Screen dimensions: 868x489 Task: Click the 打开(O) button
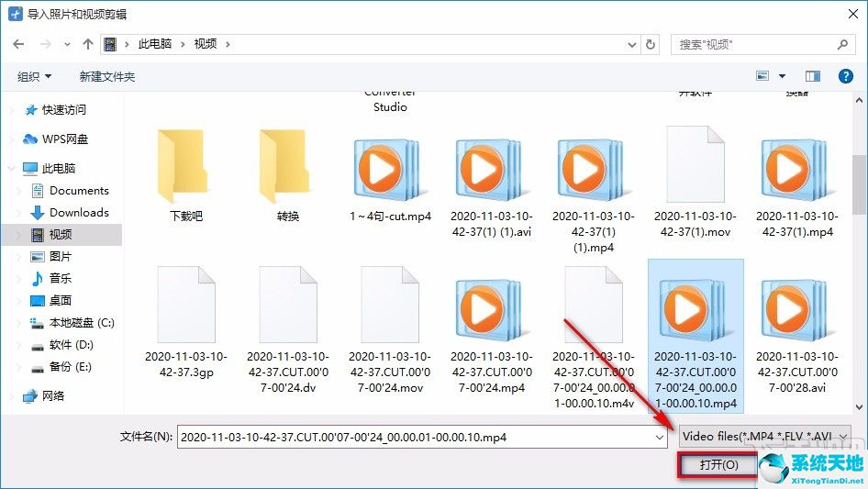coord(718,464)
